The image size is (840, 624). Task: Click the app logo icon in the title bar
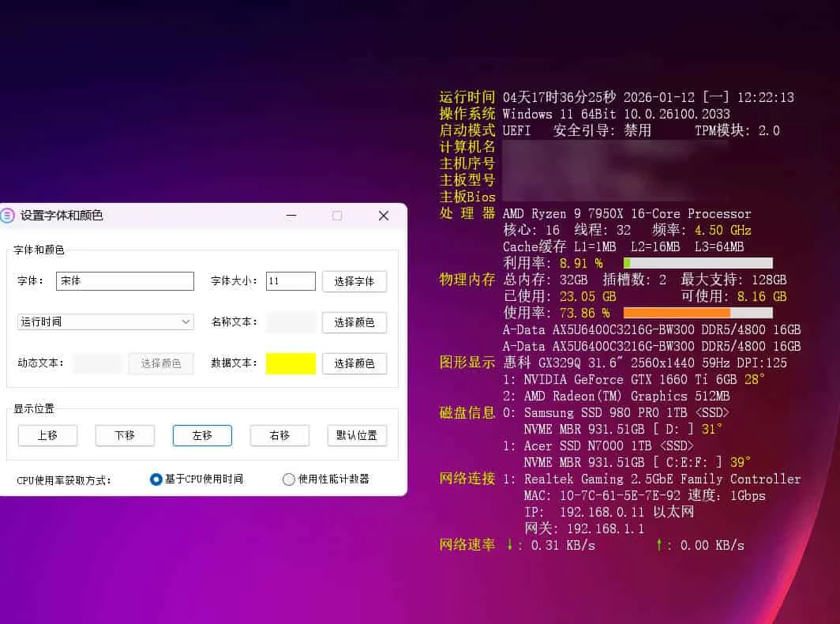click(9, 215)
